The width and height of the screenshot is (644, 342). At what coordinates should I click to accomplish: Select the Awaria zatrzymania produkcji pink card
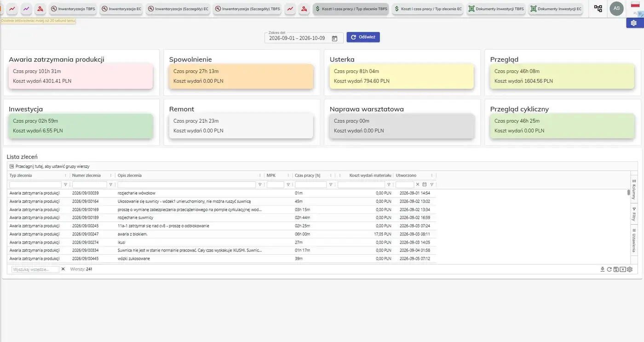[80, 76]
